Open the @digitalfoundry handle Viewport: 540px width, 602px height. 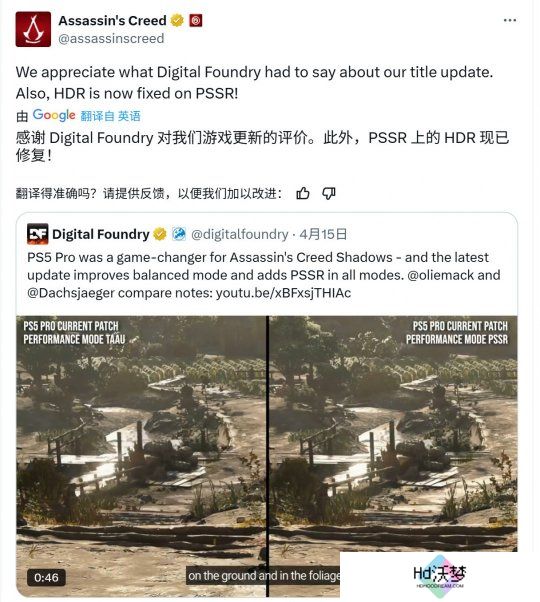tap(239, 234)
